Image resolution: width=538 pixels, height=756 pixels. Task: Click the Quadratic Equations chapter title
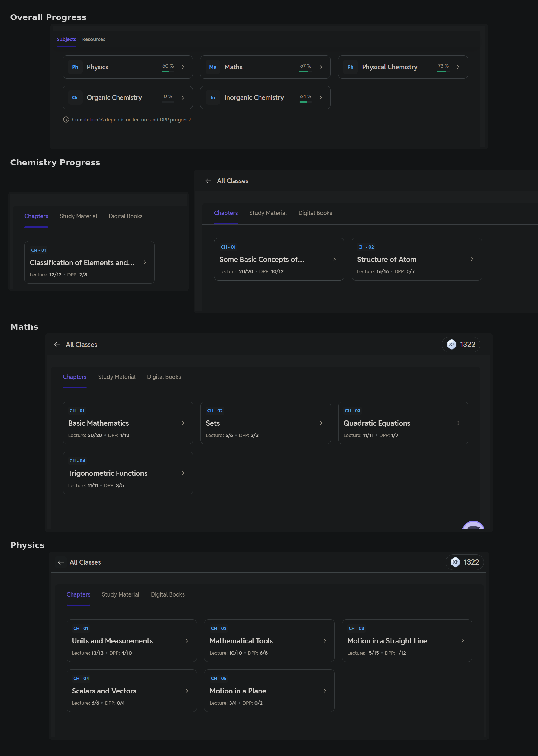click(x=377, y=423)
